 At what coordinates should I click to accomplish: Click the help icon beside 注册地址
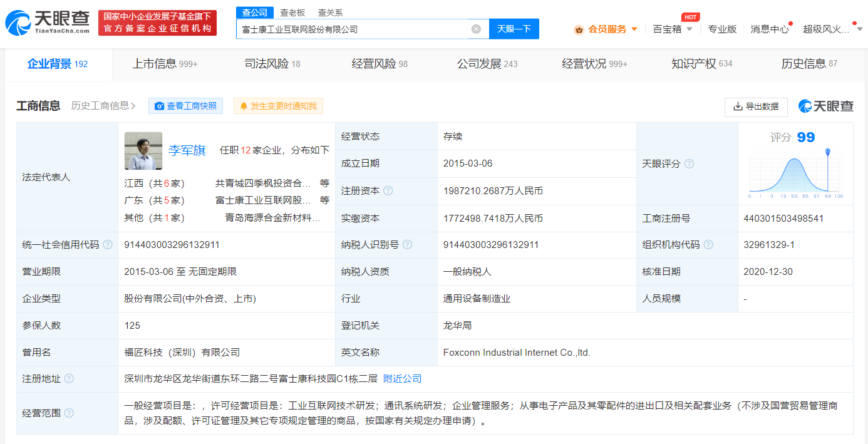pos(69,379)
